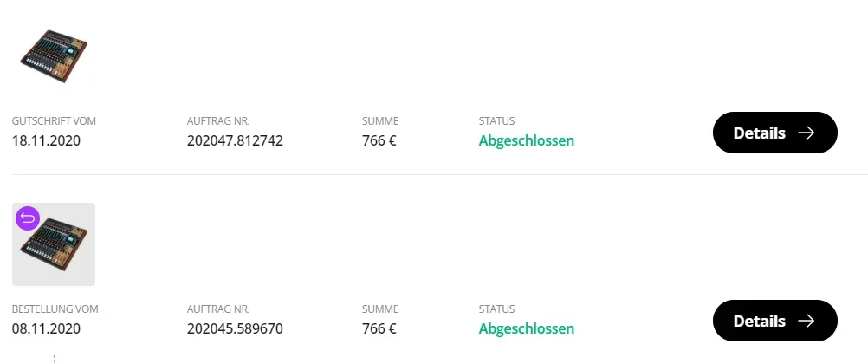Click Abgeschlossen status of the credit note
This screenshot has width=868, height=364.
[526, 140]
